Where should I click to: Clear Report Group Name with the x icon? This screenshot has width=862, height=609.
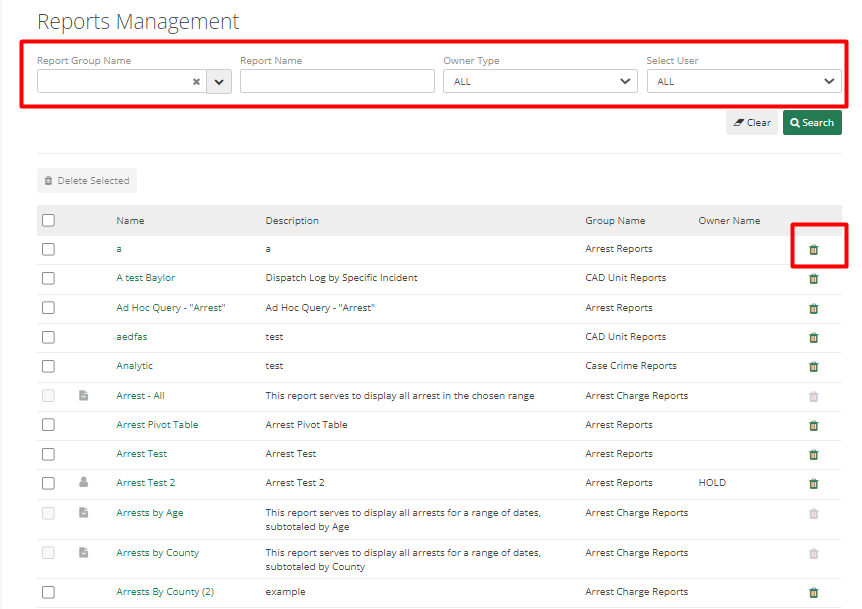point(196,81)
